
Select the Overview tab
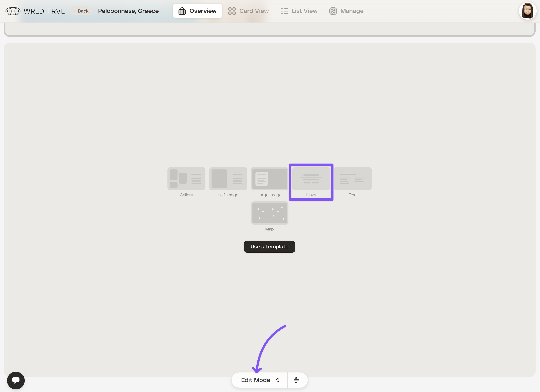197,11
